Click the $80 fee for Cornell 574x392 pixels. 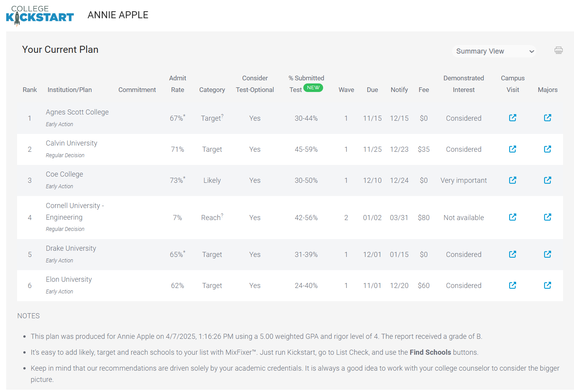click(x=424, y=218)
